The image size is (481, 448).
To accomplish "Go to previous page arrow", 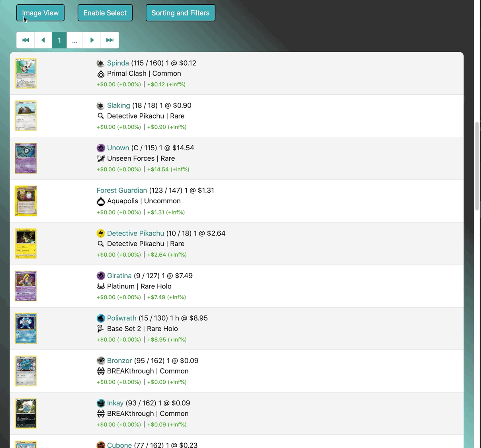I will tap(43, 40).
